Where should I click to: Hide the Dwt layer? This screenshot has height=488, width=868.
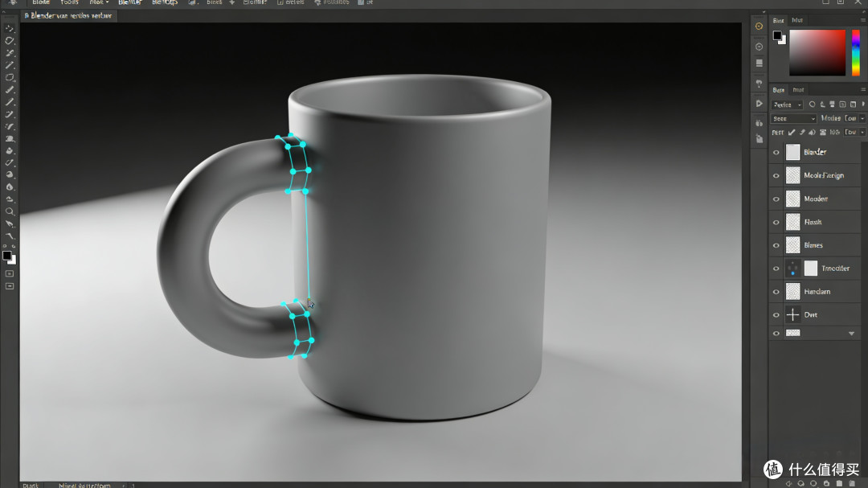[x=776, y=315]
